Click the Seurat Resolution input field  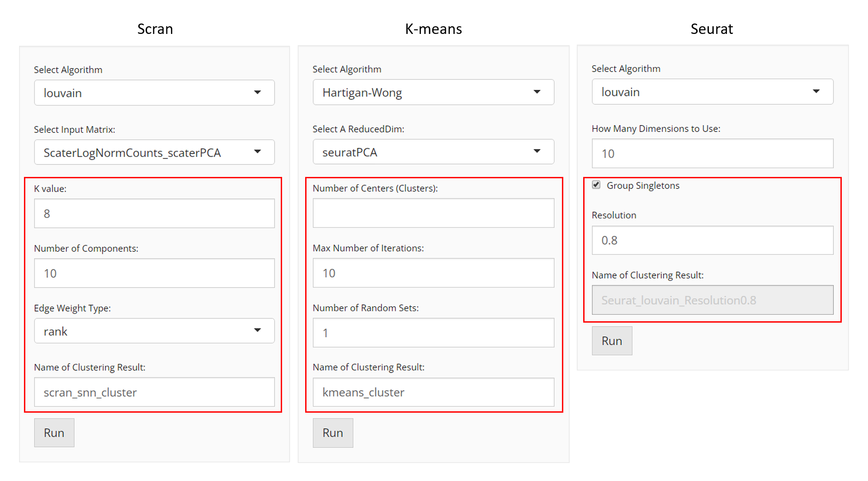(x=712, y=240)
